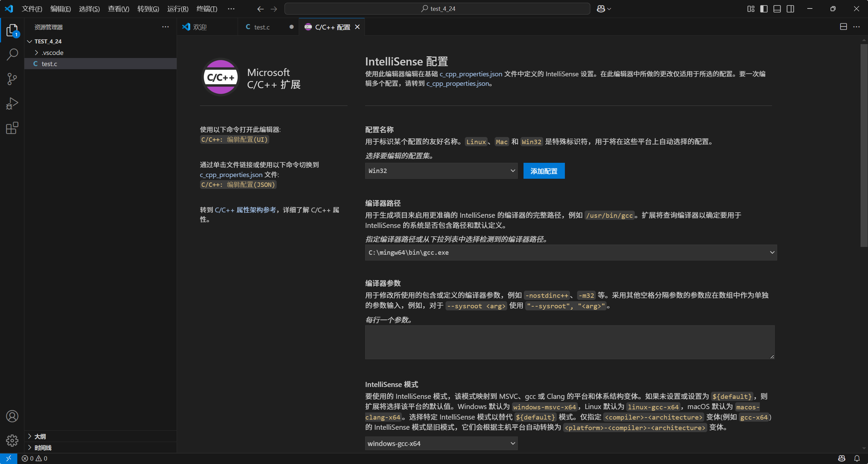Toggle the primary sidebar layout button

[x=764, y=9]
